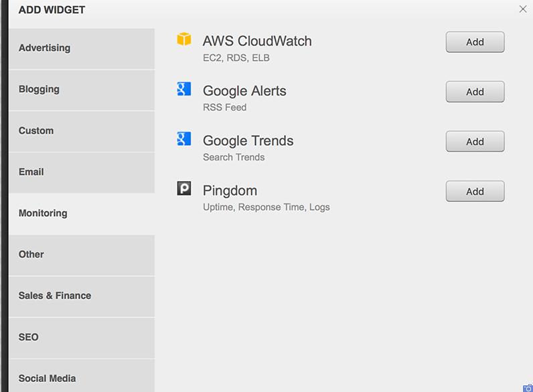Click the Google Trends blue icon
The height and width of the screenshot is (392, 533).
pyautogui.click(x=184, y=138)
